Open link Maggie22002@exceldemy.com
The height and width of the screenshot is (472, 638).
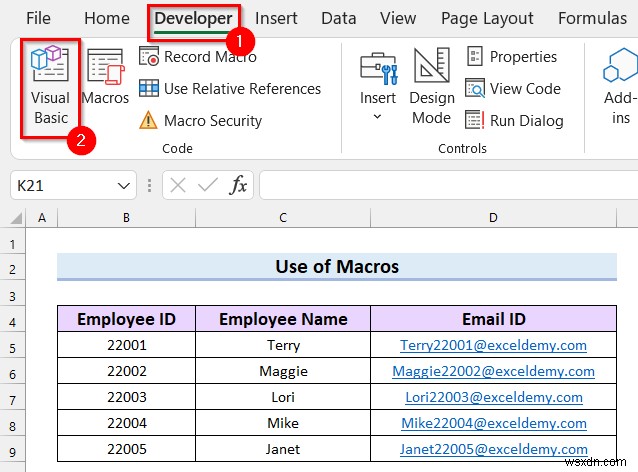point(494,371)
